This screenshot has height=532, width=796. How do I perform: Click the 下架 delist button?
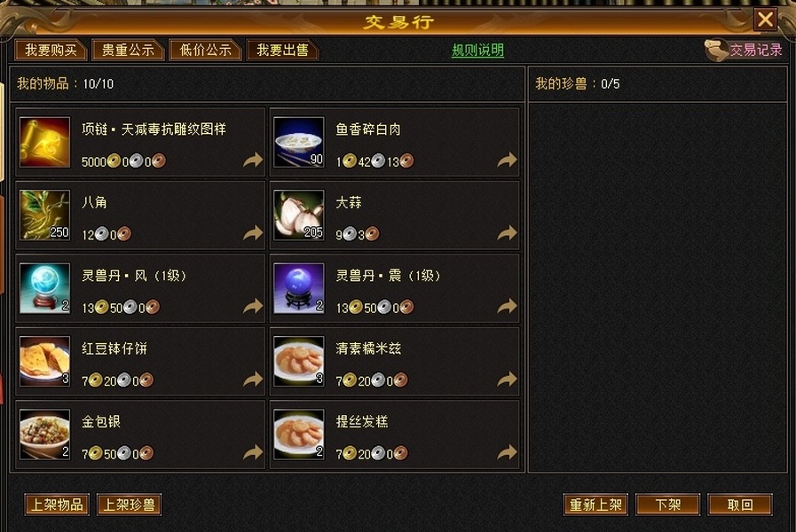(667, 505)
